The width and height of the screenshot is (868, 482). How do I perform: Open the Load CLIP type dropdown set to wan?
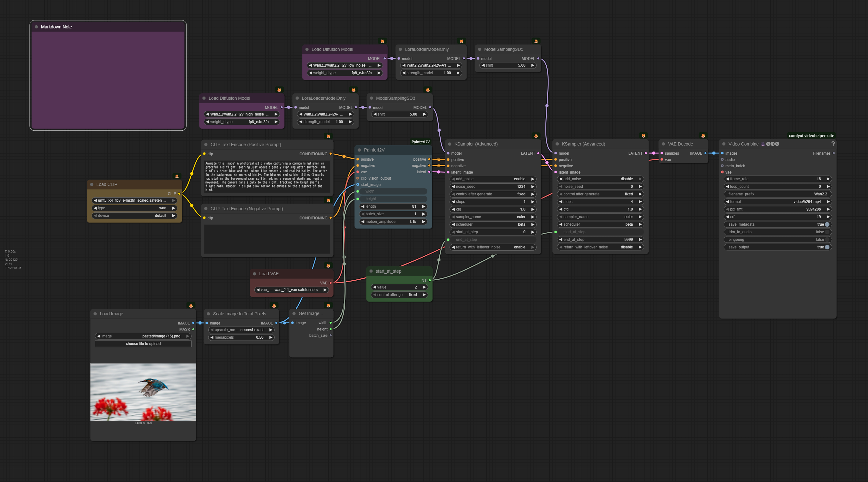click(135, 208)
